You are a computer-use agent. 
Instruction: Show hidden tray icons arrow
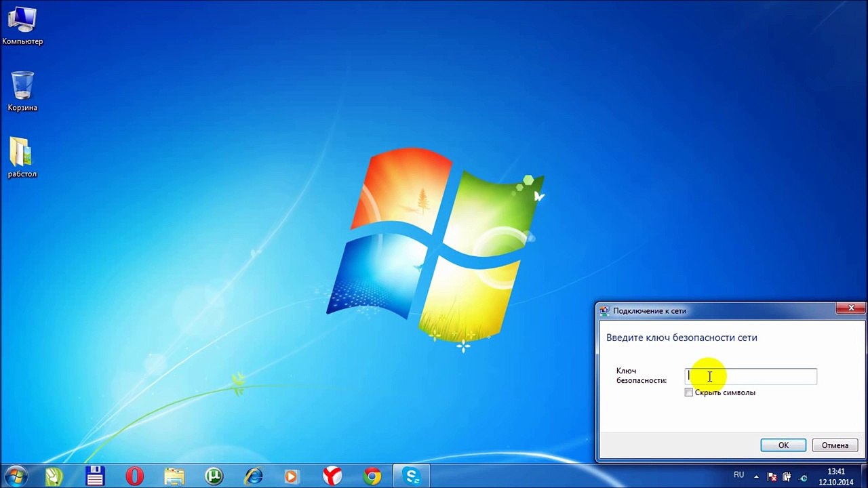click(x=757, y=476)
